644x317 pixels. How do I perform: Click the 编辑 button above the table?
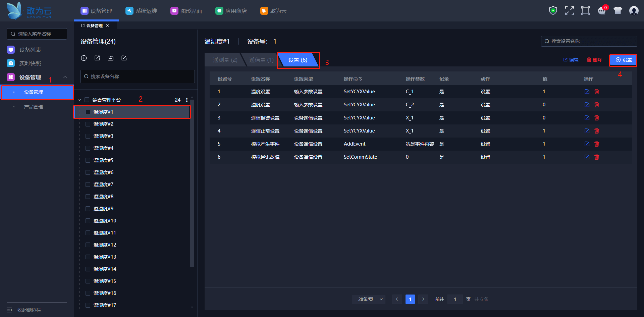point(571,60)
